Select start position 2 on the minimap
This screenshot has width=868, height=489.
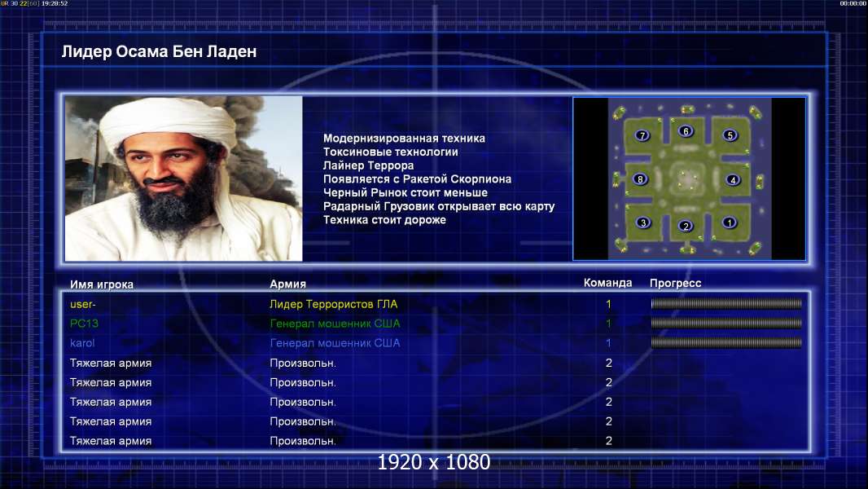point(686,226)
